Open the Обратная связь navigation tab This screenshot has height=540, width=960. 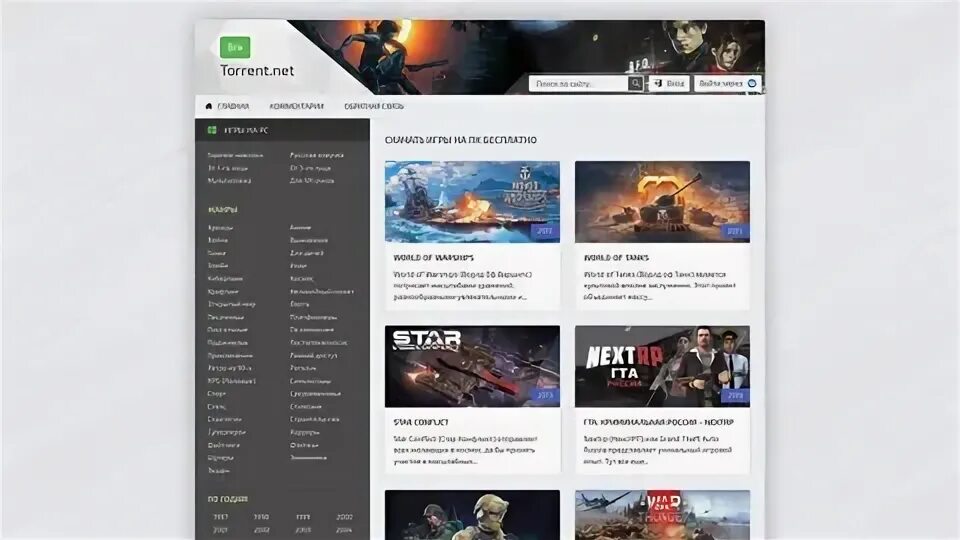pyautogui.click(x=374, y=106)
